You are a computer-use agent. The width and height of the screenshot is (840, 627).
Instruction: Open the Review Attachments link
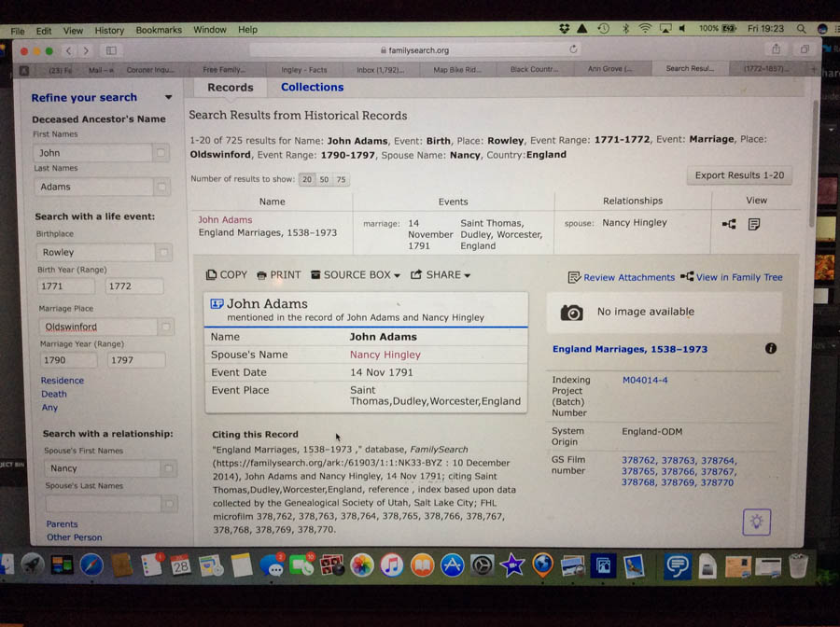point(622,277)
